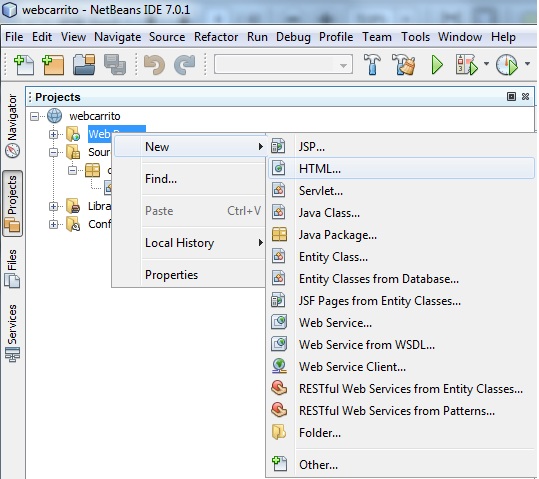Open the Navigate menu

pyautogui.click(x=118, y=37)
